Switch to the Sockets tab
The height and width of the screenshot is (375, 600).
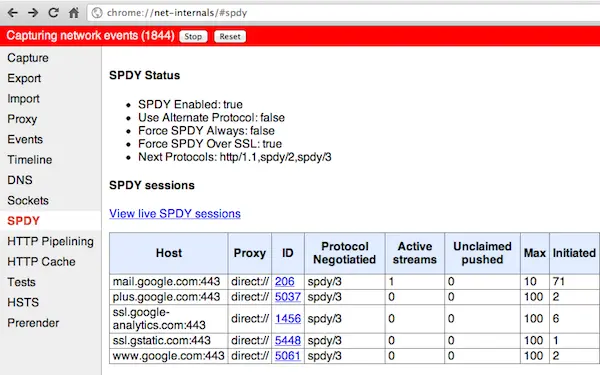[x=28, y=200]
